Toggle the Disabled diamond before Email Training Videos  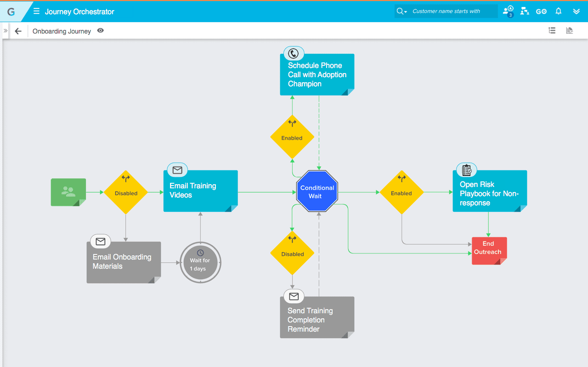pyautogui.click(x=125, y=192)
